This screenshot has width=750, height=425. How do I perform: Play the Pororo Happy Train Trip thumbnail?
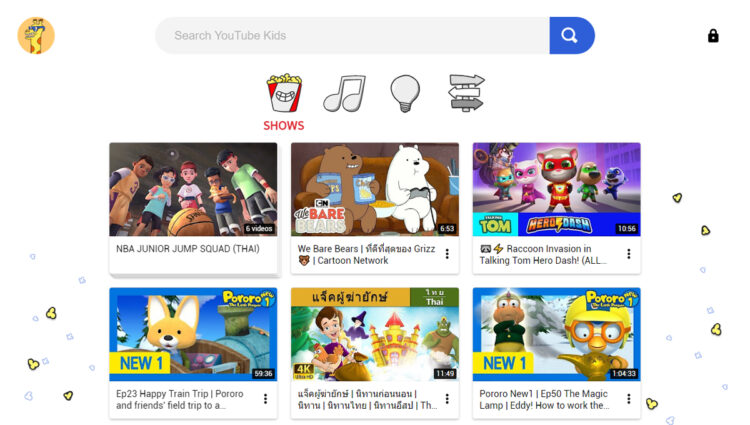point(193,334)
